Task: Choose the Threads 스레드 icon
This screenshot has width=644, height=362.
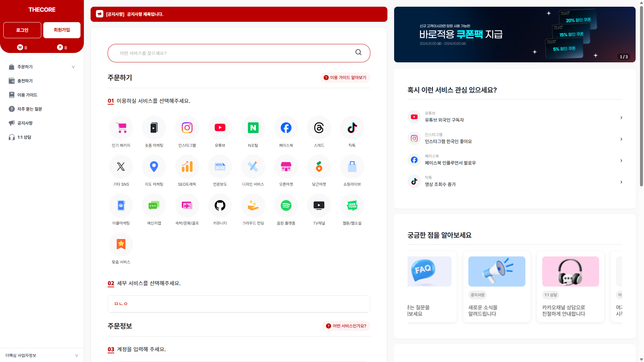Action: [x=319, y=128]
